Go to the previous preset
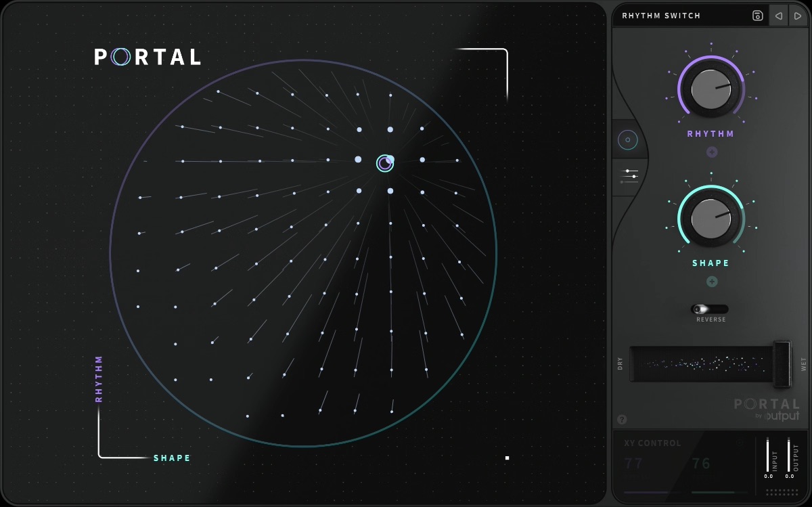Image resolution: width=812 pixels, height=507 pixels. [x=779, y=16]
